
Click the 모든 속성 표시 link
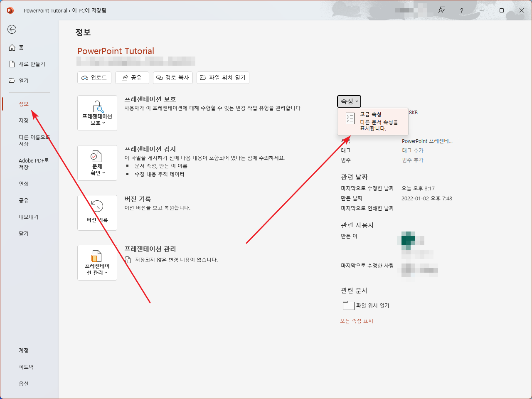357,321
